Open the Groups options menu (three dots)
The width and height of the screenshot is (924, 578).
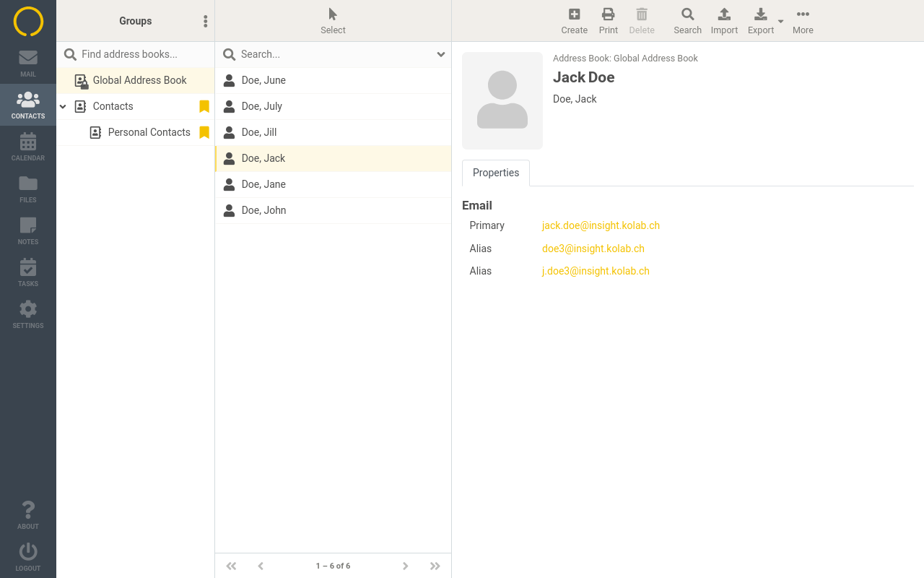(x=206, y=21)
